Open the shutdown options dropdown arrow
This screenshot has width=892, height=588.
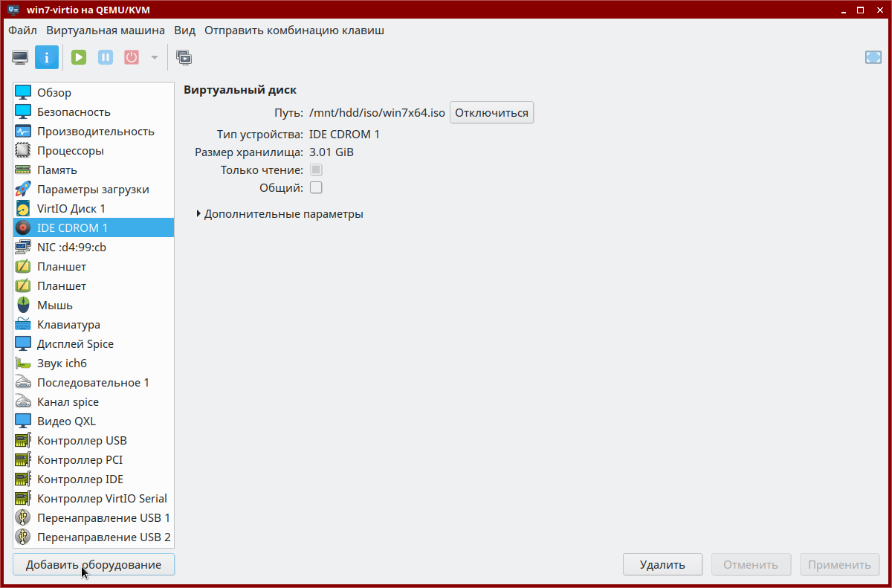coord(155,57)
